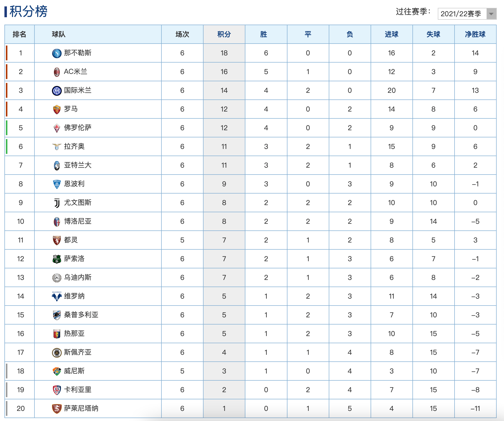Click the 失球 column header
Viewport: 504px width, 421px height.
(x=433, y=34)
